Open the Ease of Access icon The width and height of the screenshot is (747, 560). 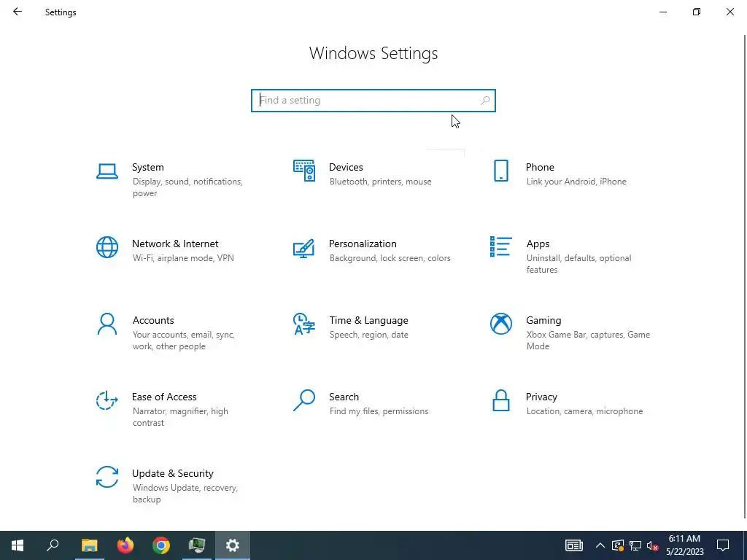107,400
